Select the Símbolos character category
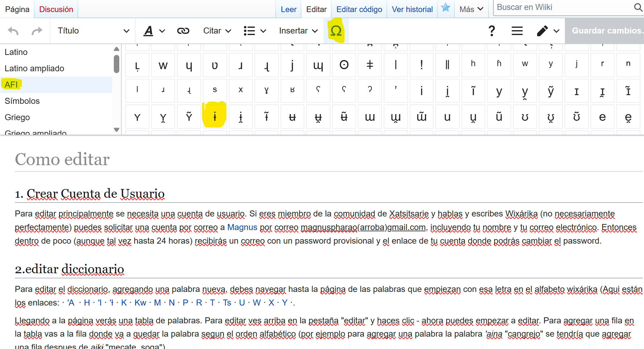The image size is (644, 349). 22,101
